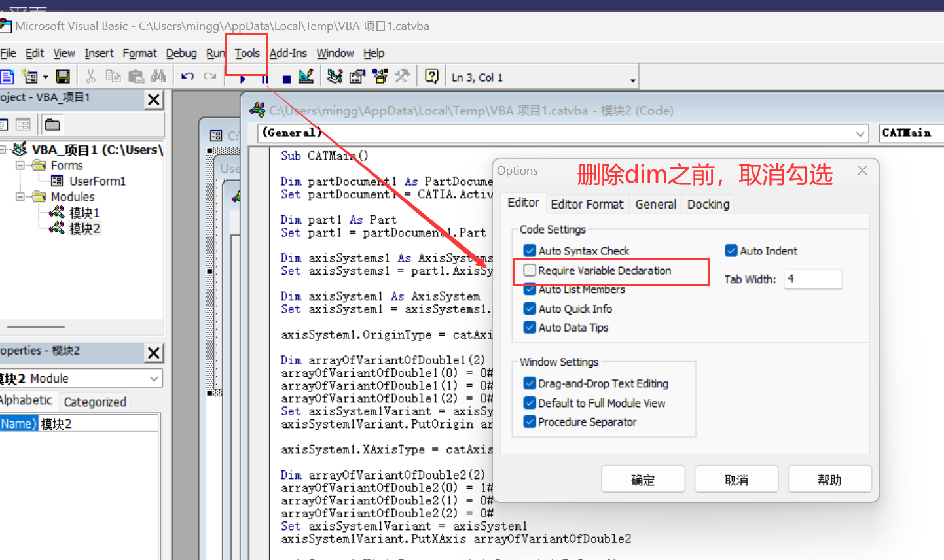This screenshot has height=560, width=944.
Task: Toggle Auto Data Tips checkbox
Action: point(530,328)
